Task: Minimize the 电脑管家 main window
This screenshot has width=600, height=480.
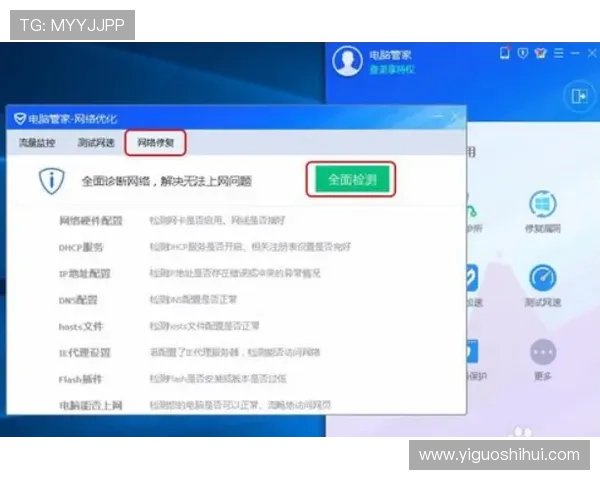Action: (x=575, y=53)
